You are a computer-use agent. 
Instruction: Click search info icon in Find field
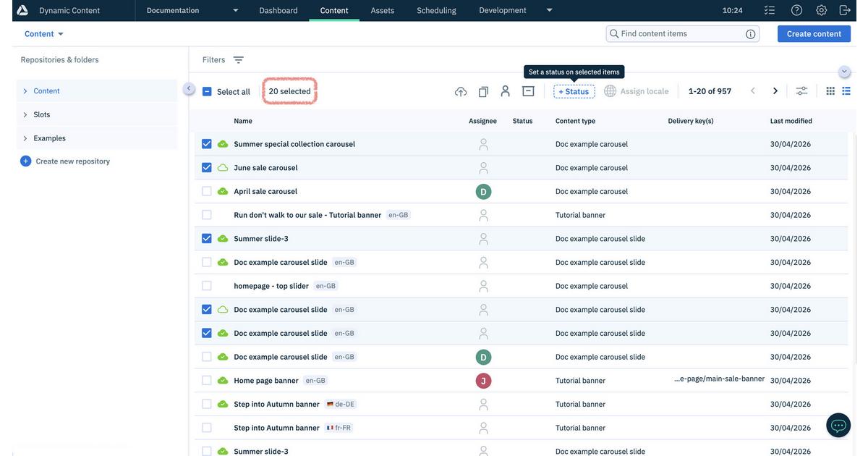[751, 34]
